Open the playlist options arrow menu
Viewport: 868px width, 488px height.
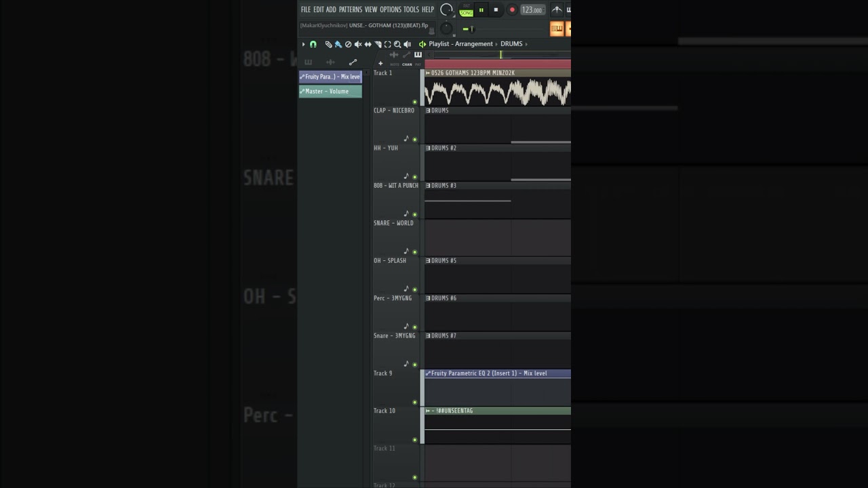[303, 44]
